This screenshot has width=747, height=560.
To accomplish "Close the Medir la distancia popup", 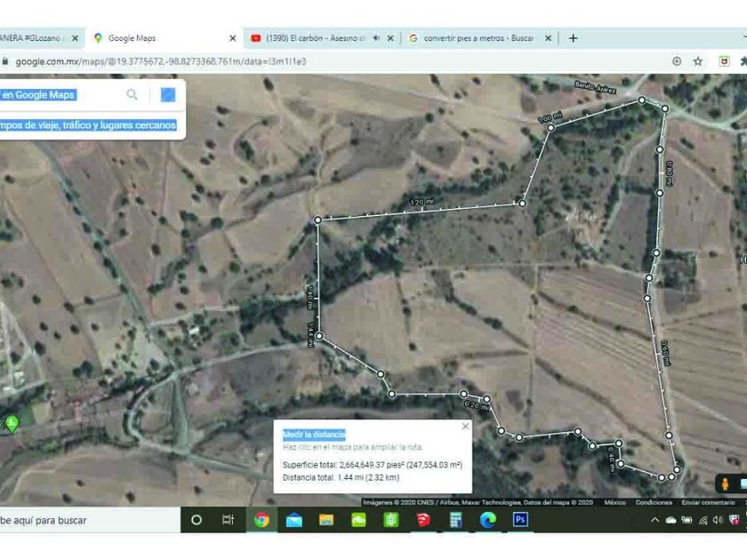I will coord(465,427).
